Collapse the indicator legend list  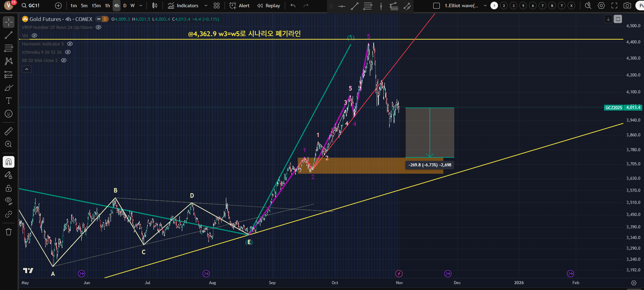pyautogui.click(x=27, y=69)
